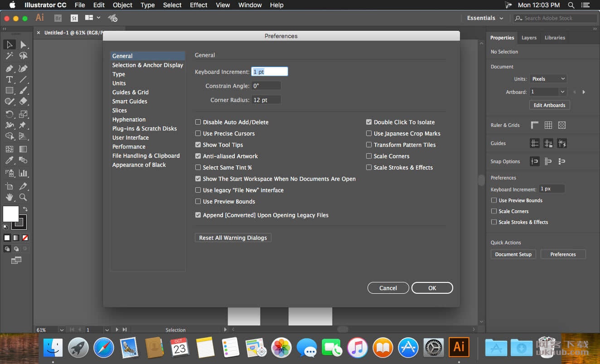Choose the Column Graph tool
This screenshot has height=364, width=600.
click(23, 173)
